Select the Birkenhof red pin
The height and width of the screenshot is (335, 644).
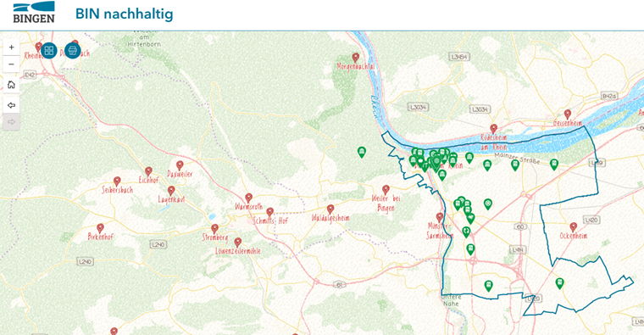pos(100,228)
